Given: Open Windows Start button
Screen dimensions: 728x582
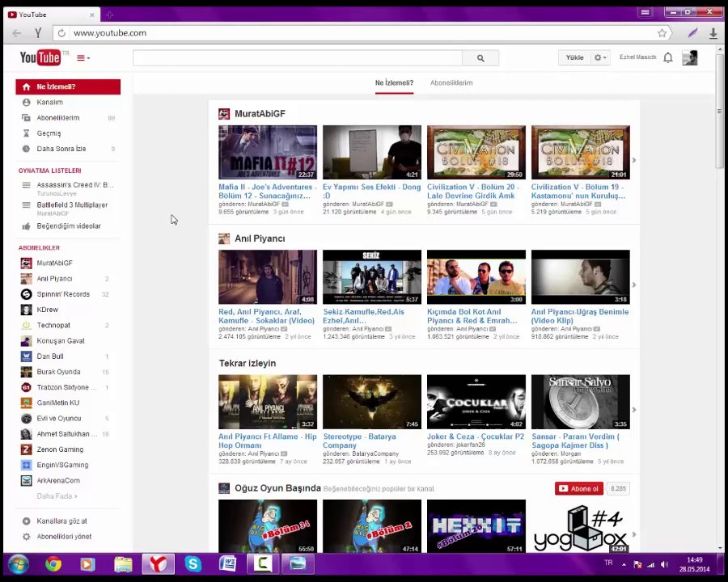Looking at the screenshot, I should pyautogui.click(x=18, y=565).
